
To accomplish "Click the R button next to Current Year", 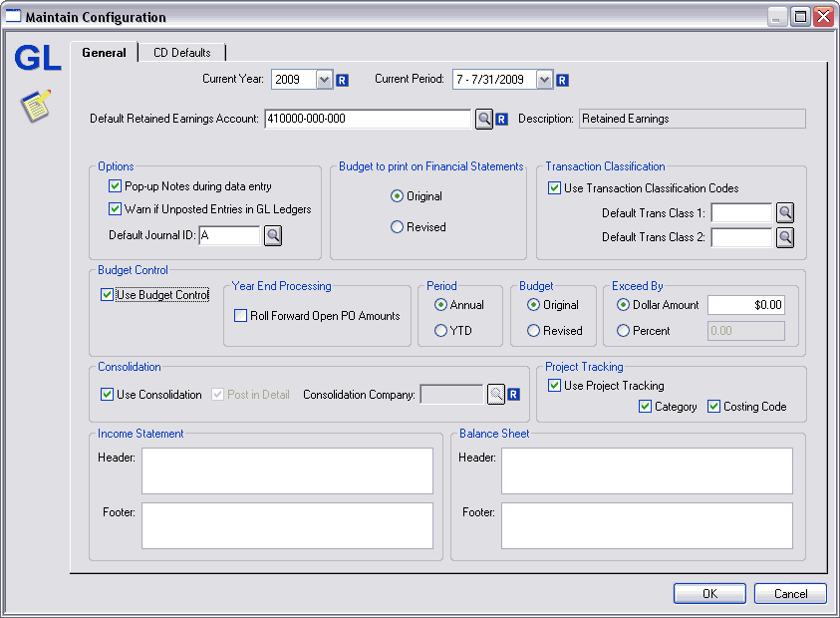I will click(342, 81).
